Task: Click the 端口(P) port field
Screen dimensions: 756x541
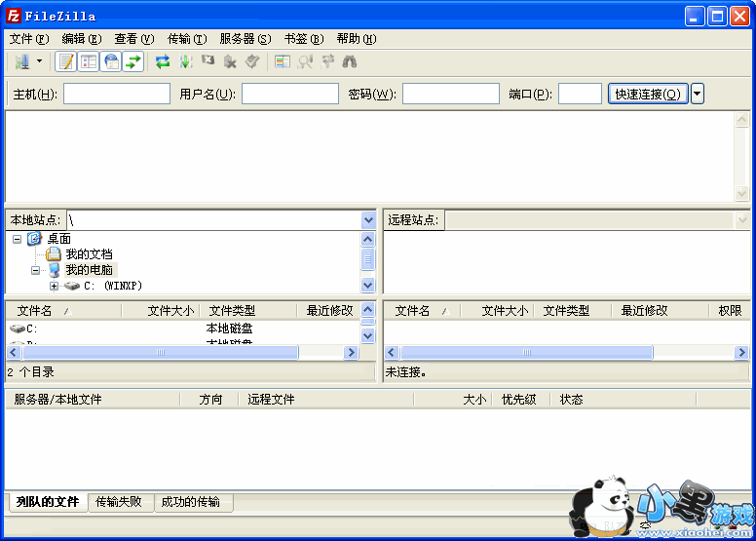Action: pos(580,94)
